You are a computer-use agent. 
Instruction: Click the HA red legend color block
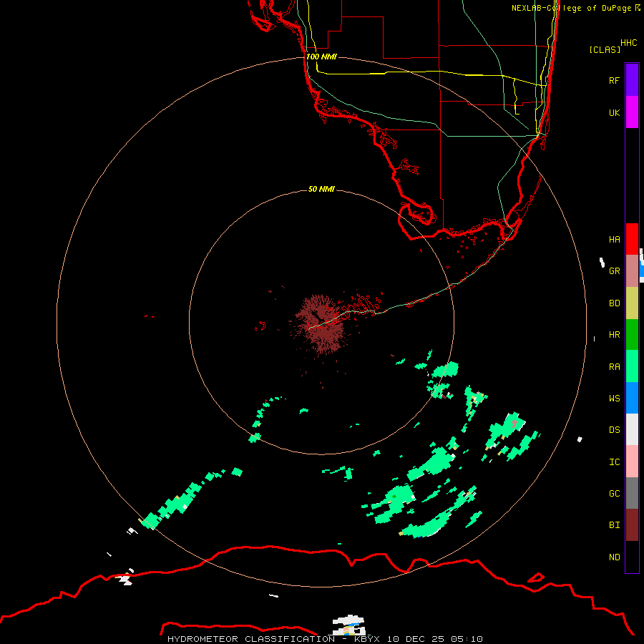pyautogui.click(x=632, y=239)
